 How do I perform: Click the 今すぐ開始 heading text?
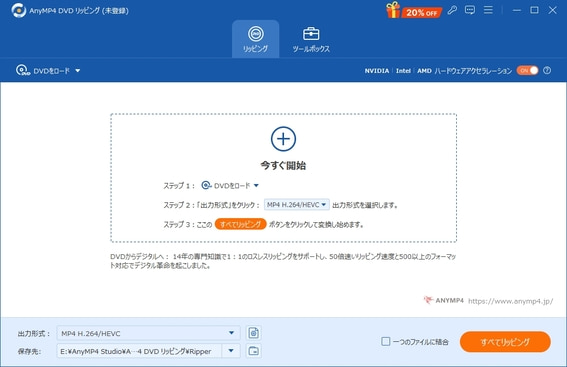click(283, 166)
